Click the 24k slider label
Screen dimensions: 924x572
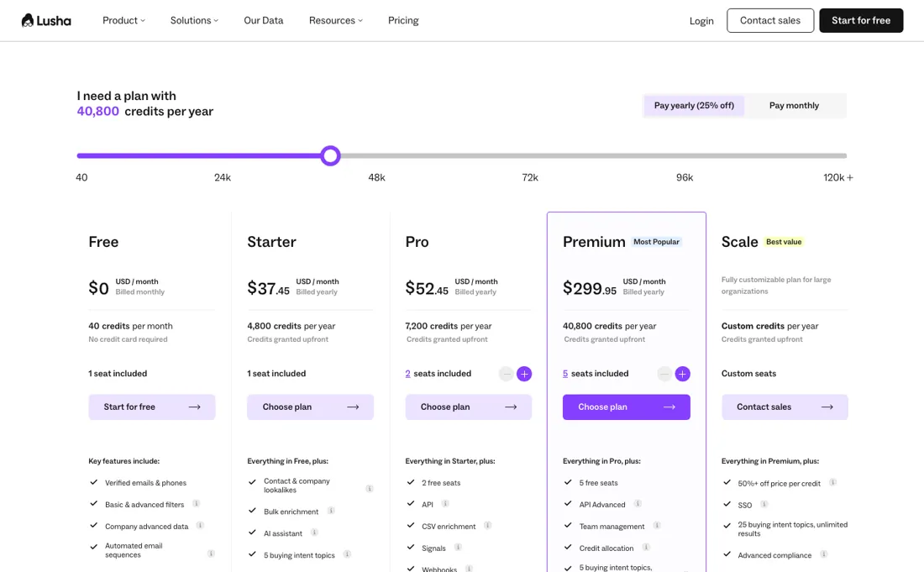(x=222, y=177)
